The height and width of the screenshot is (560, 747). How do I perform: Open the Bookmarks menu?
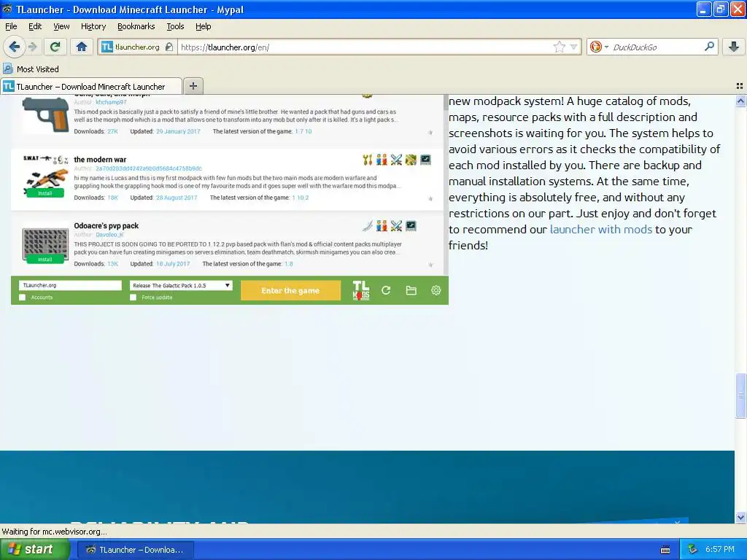tap(136, 26)
